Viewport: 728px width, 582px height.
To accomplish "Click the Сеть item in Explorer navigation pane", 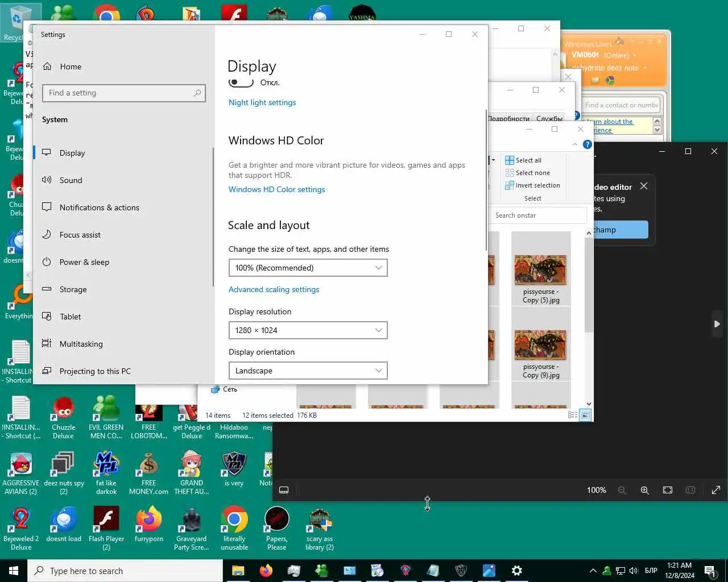I will pyautogui.click(x=224, y=389).
